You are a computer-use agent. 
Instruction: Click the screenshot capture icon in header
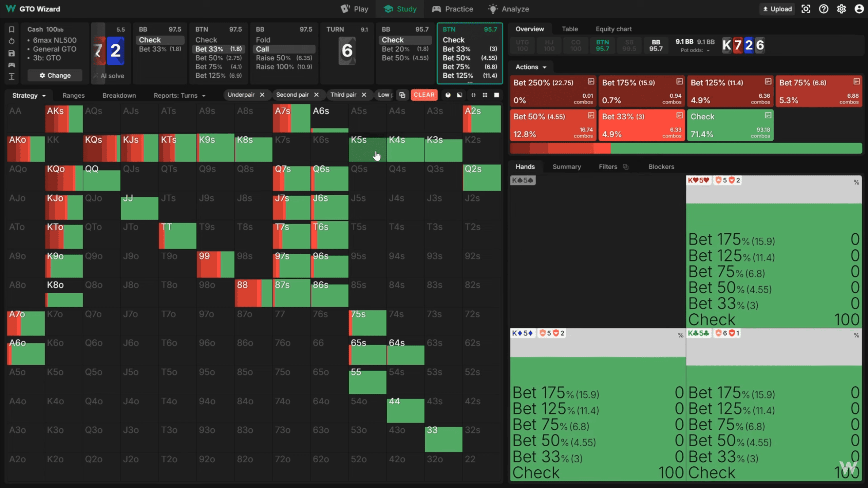click(x=806, y=9)
